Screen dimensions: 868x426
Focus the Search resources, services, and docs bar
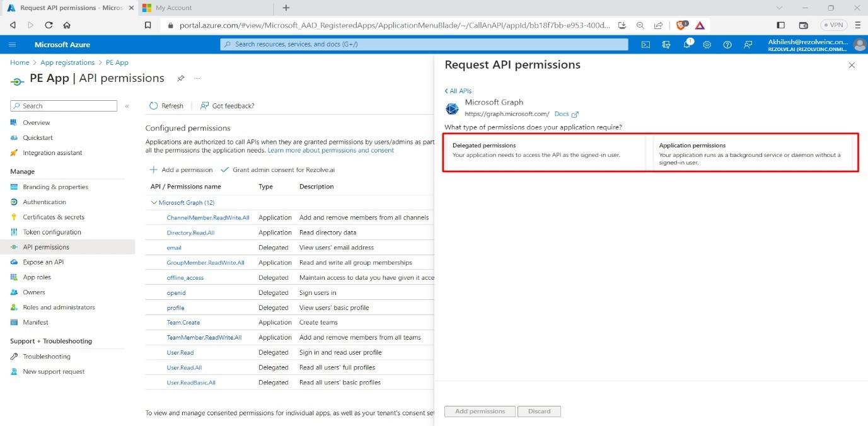(424, 45)
